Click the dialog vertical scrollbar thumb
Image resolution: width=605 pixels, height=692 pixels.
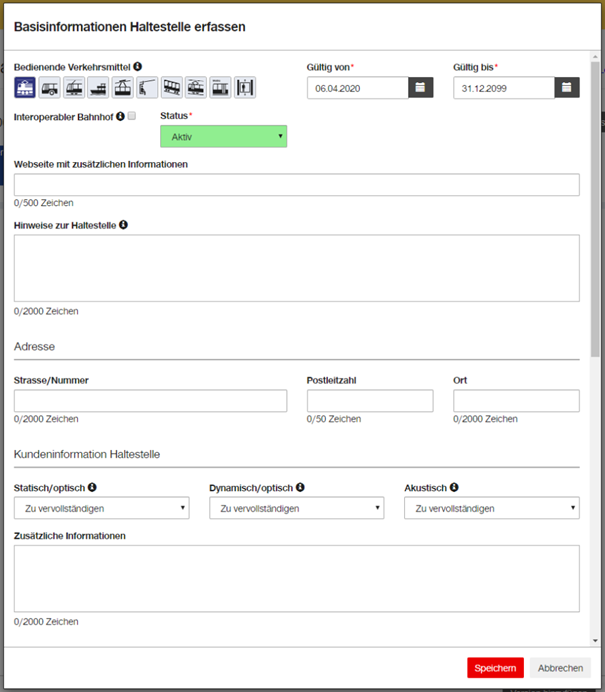point(595,210)
